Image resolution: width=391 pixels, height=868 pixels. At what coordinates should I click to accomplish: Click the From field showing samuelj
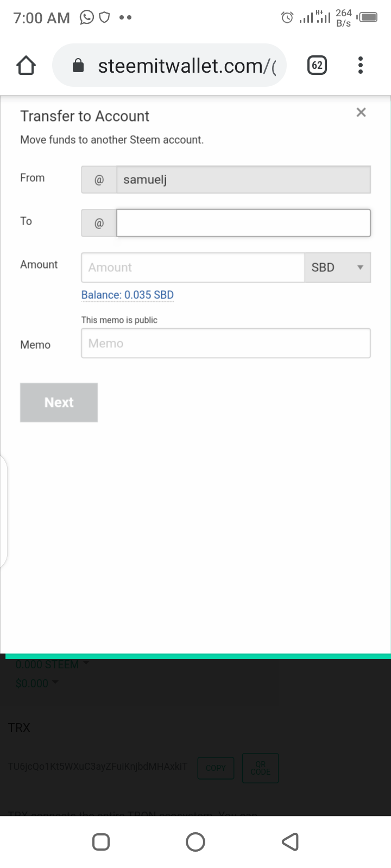[243, 180]
